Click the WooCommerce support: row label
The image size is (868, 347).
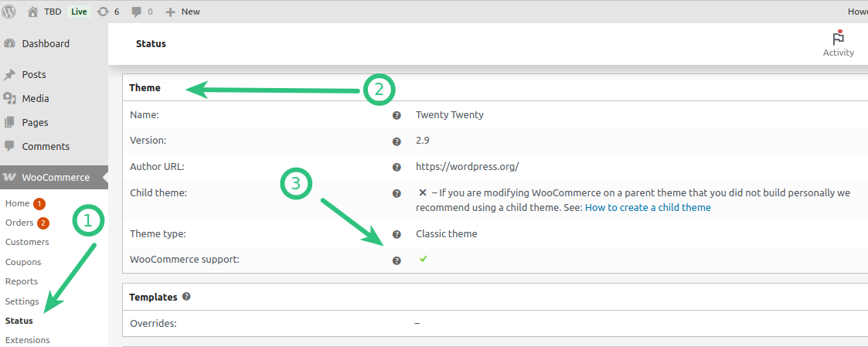(x=185, y=259)
